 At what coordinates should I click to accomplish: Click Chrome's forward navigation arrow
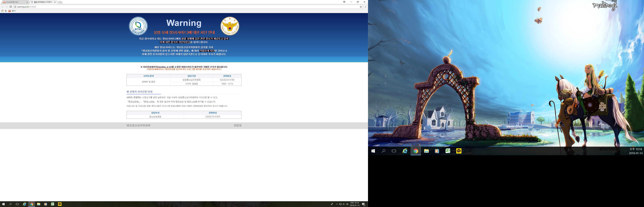[x=6, y=7]
